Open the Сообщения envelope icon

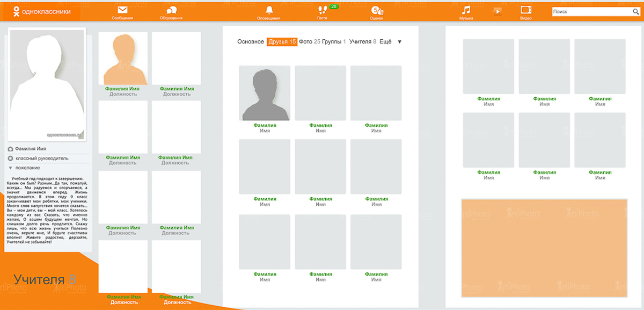pos(122,10)
